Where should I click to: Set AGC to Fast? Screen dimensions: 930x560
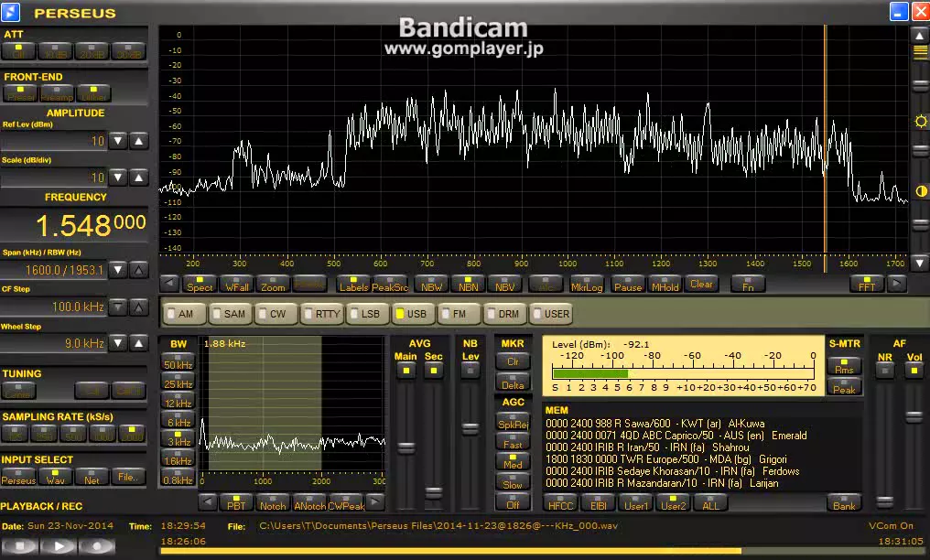513,442
